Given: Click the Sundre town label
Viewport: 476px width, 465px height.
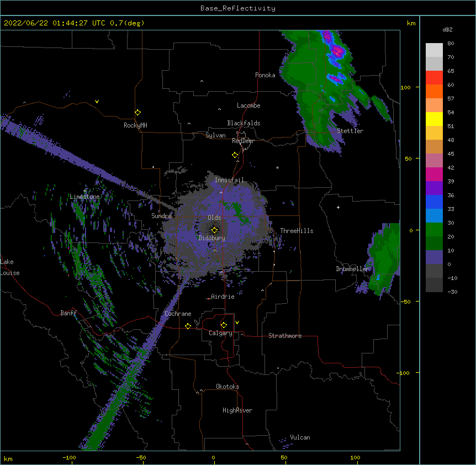Looking at the screenshot, I should (x=161, y=216).
